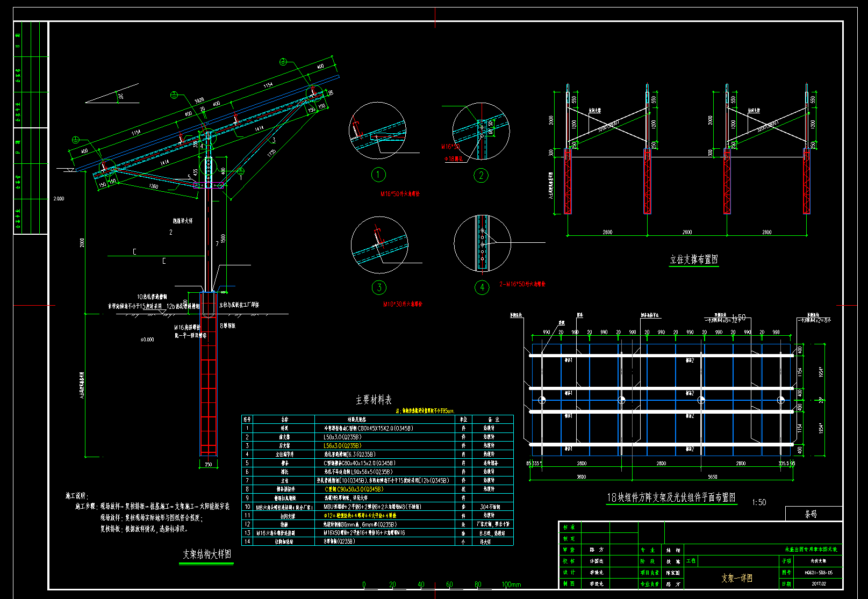The image size is (868, 599).
Task: Click the '支架一详图' title block text
Action: tap(737, 578)
